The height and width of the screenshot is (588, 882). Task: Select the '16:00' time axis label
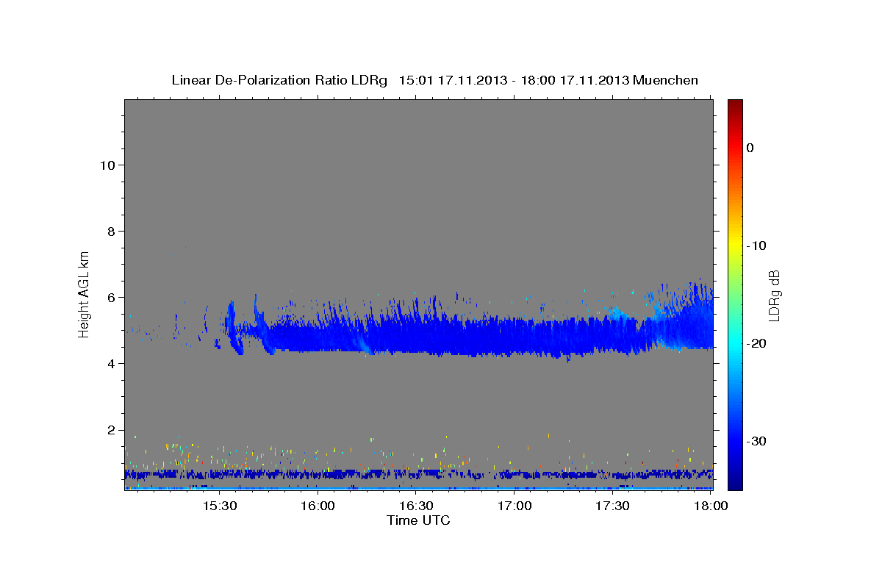[x=318, y=506]
